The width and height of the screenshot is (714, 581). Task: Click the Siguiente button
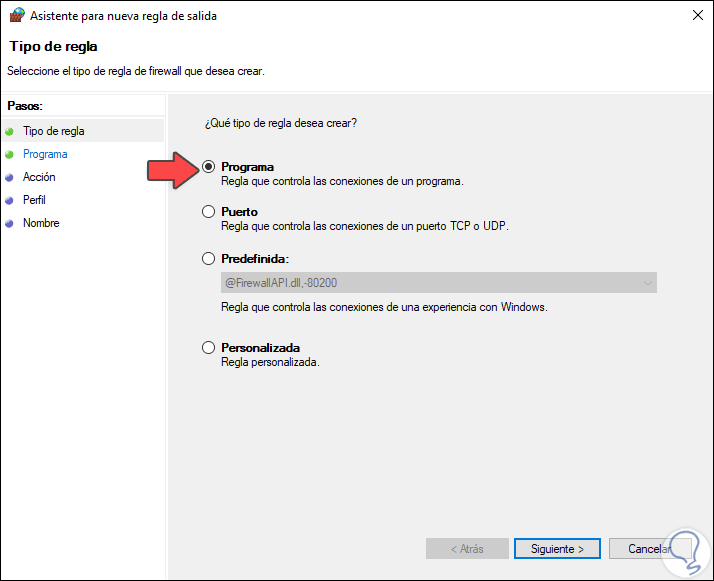pos(556,549)
